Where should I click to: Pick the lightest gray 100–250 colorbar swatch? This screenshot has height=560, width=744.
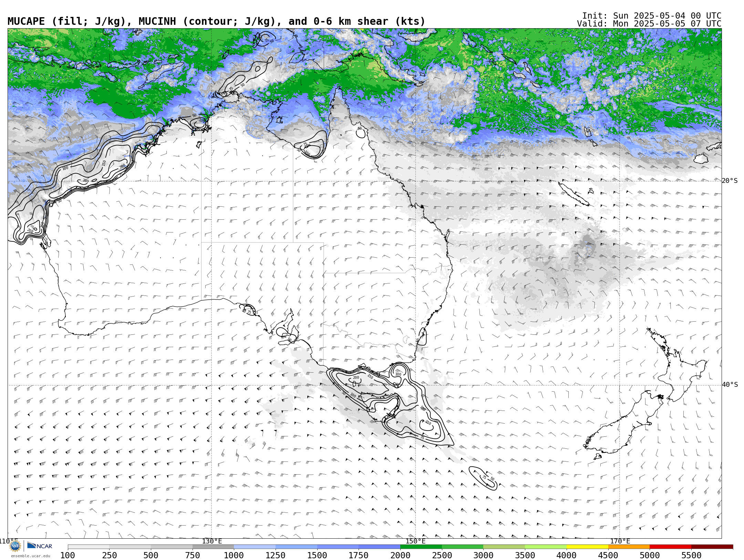(x=89, y=547)
